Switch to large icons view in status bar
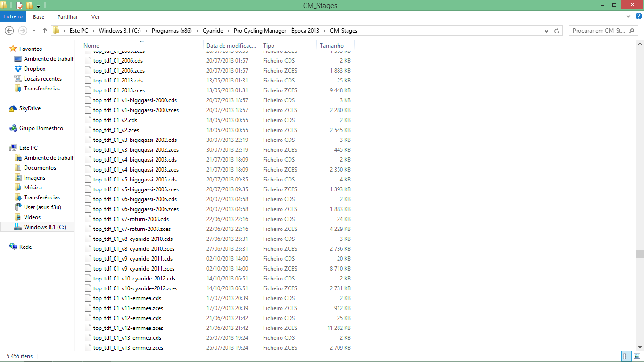The image size is (644, 362). pyautogui.click(x=636, y=356)
